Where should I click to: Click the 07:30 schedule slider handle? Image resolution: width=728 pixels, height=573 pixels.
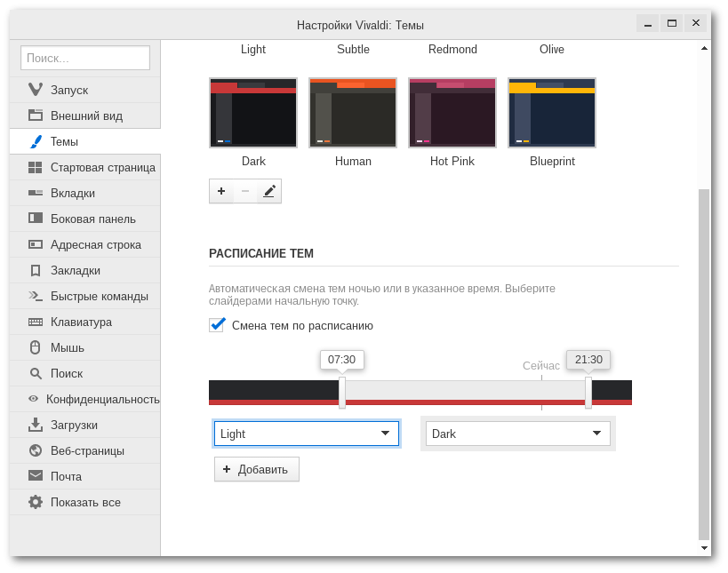[342, 393]
